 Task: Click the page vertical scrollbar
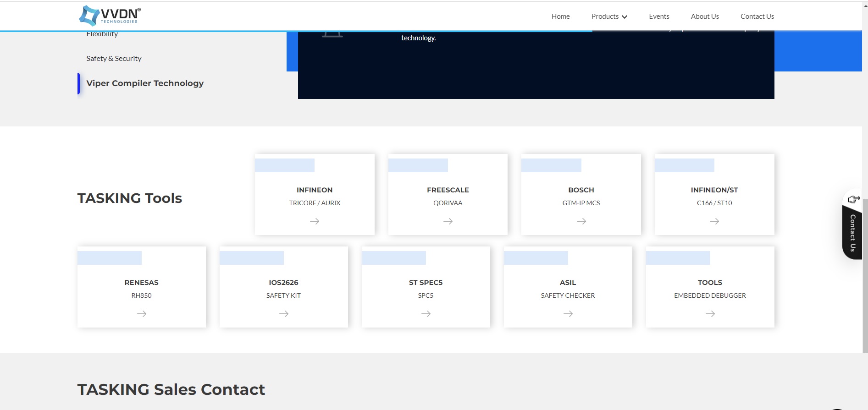pyautogui.click(x=865, y=275)
